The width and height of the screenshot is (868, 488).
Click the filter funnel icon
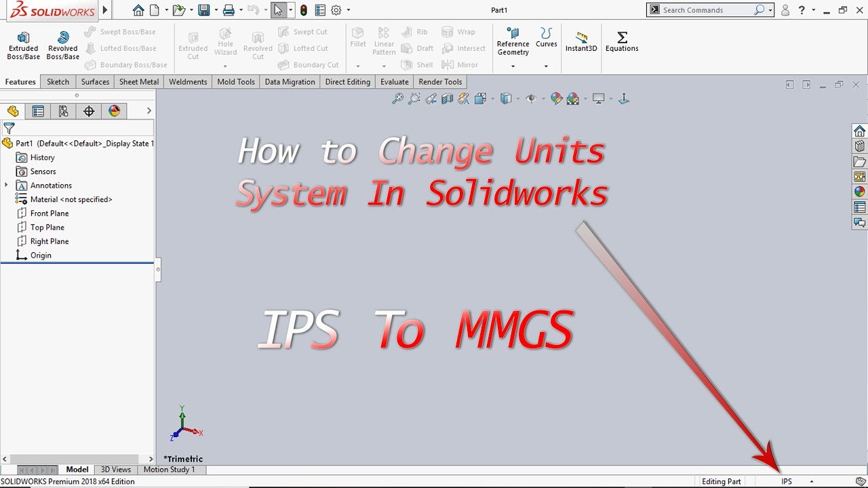click(x=9, y=128)
